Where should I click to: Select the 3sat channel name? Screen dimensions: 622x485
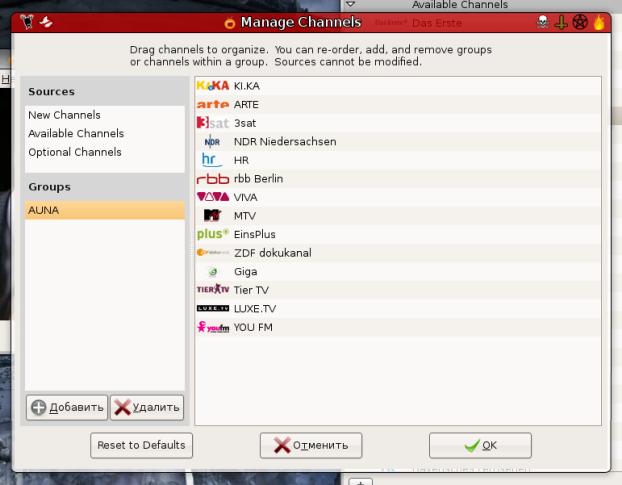pyautogui.click(x=245, y=123)
